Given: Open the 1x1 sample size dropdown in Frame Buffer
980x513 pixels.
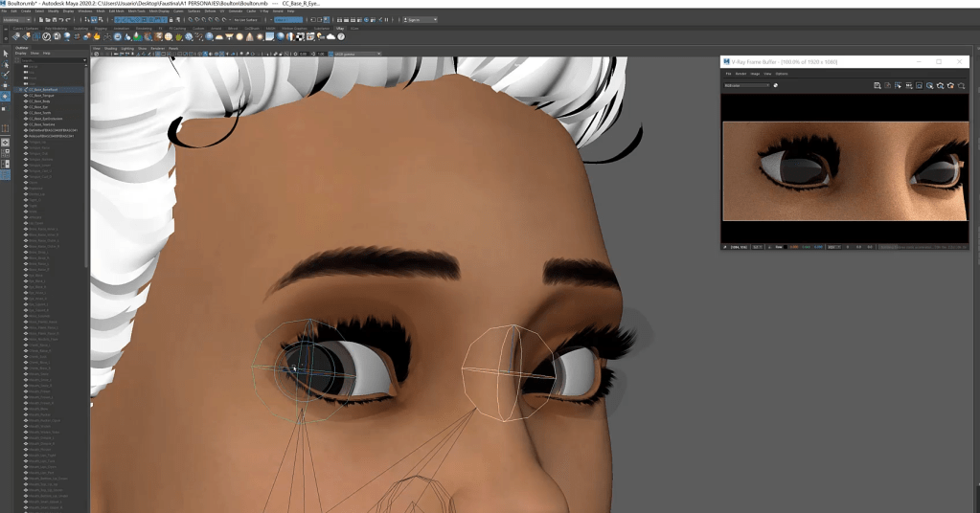Looking at the screenshot, I should coord(757,247).
